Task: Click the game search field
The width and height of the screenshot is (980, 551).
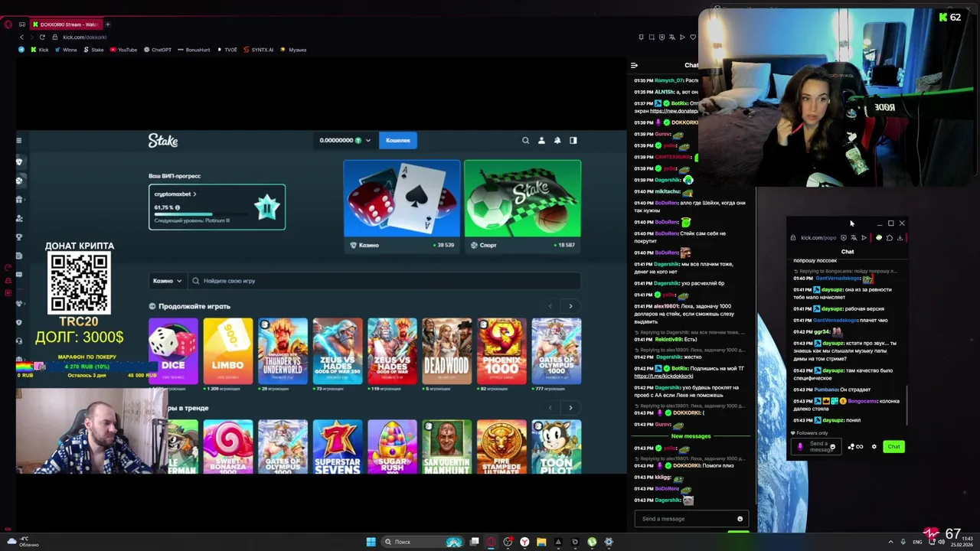Action: click(384, 281)
